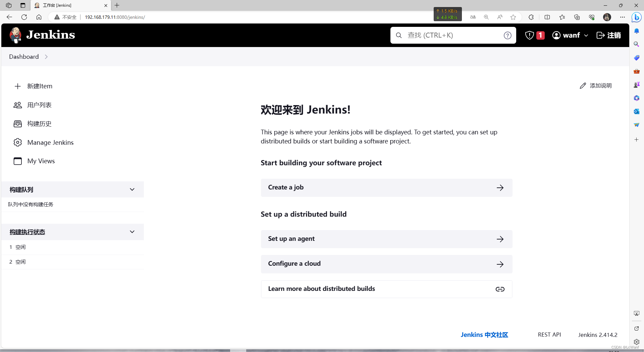Screen dimensions: 644x352
Task: Click the browser home icon
Action: point(39,17)
